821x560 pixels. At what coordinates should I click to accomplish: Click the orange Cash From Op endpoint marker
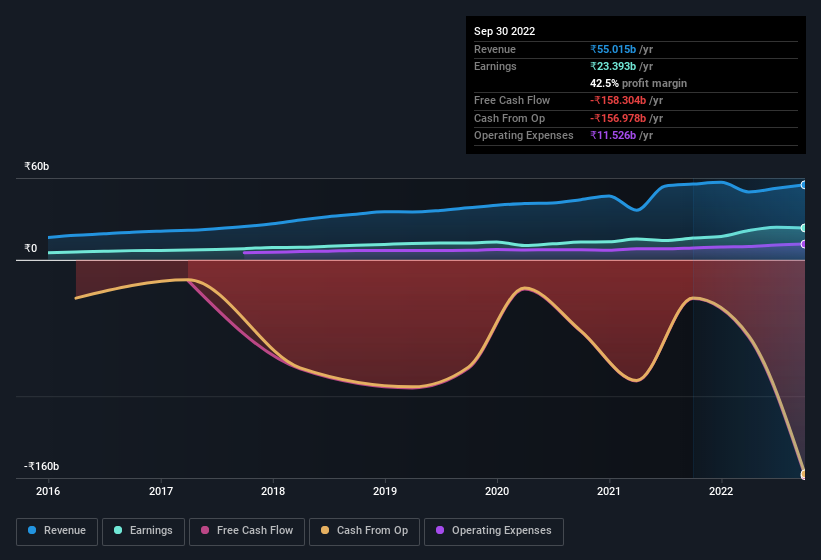tap(803, 474)
